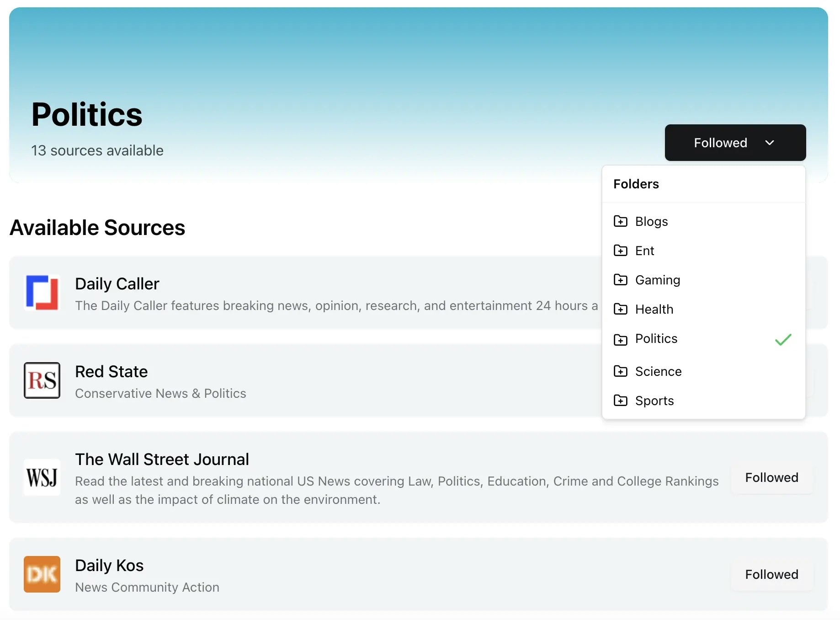
Task: Click the Folders menu header
Action: [x=636, y=184]
